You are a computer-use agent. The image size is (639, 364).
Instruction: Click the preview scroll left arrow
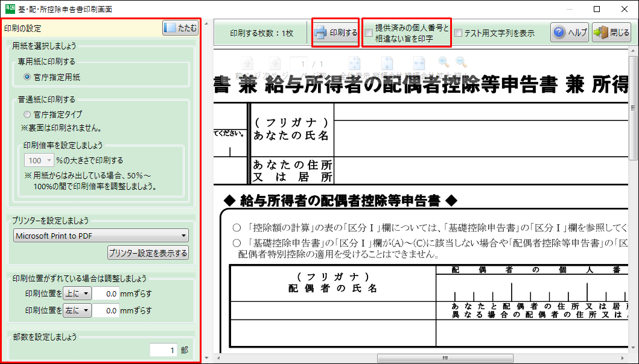tap(218, 359)
